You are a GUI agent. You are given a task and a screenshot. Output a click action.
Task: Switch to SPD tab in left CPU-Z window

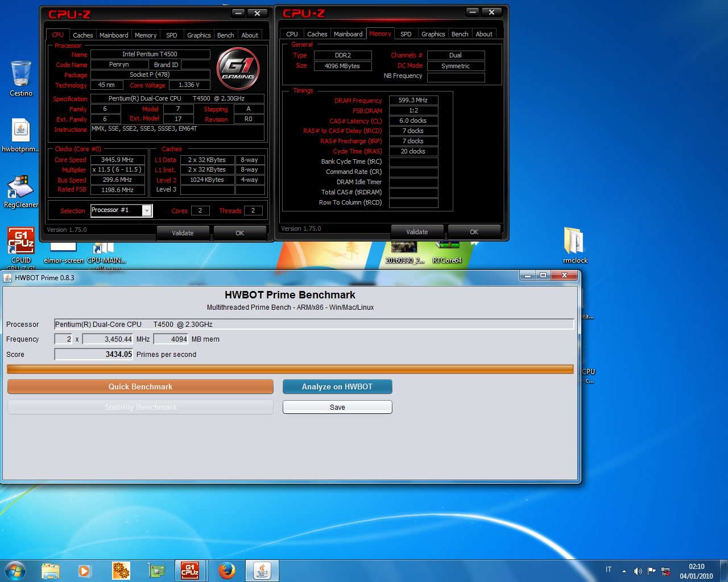172,35
